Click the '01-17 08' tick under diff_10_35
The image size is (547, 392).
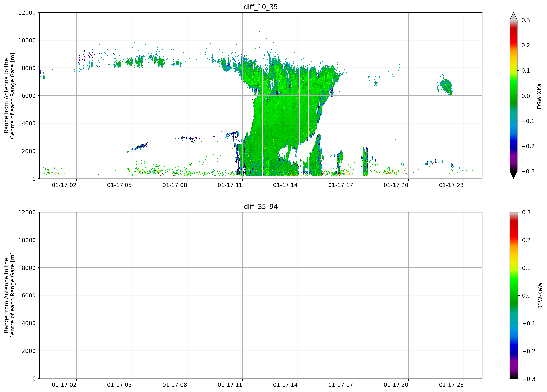click(175, 185)
